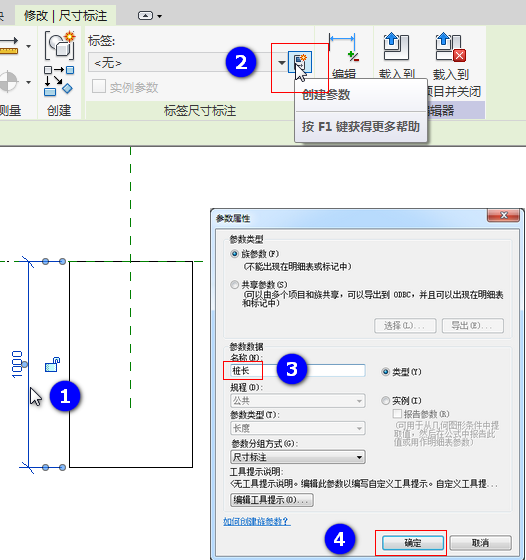Select the 类型(Y) radio button
The image size is (526, 560).
[385, 372]
